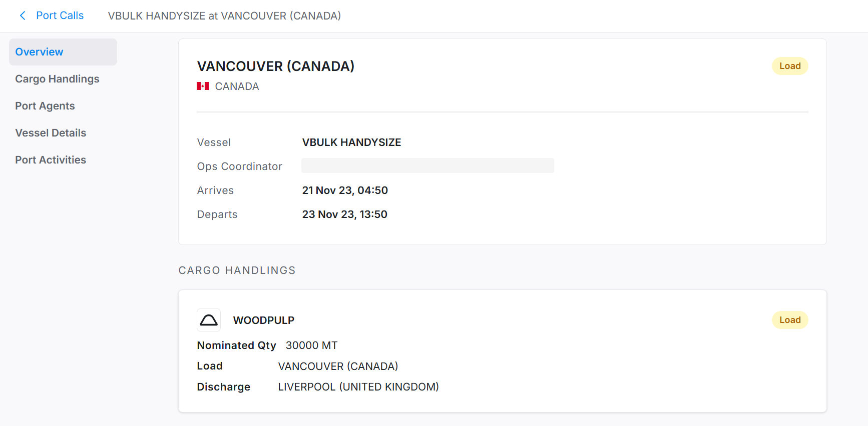The width and height of the screenshot is (868, 426).
Task: Click the arrival date 21 Nov 23, 04:50
Action: [345, 190]
